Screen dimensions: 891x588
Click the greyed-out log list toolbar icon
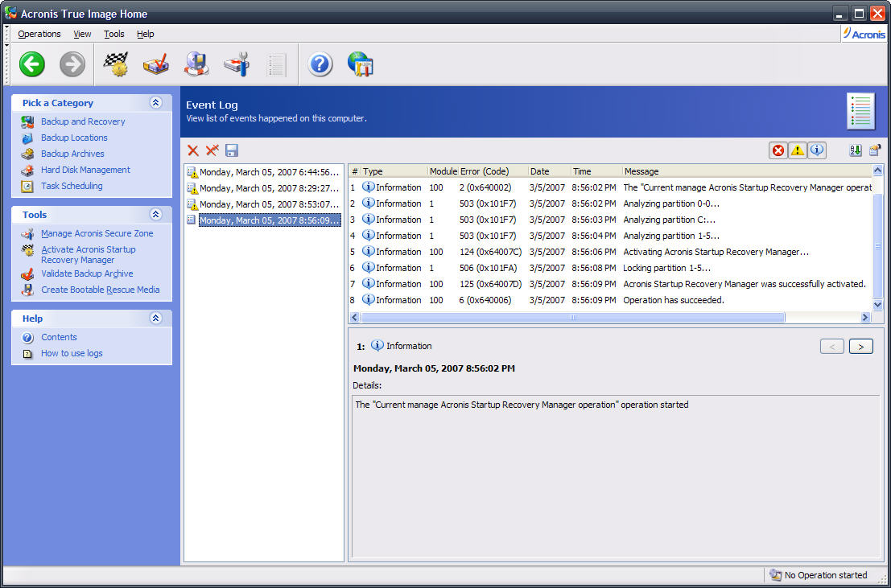[x=277, y=65]
